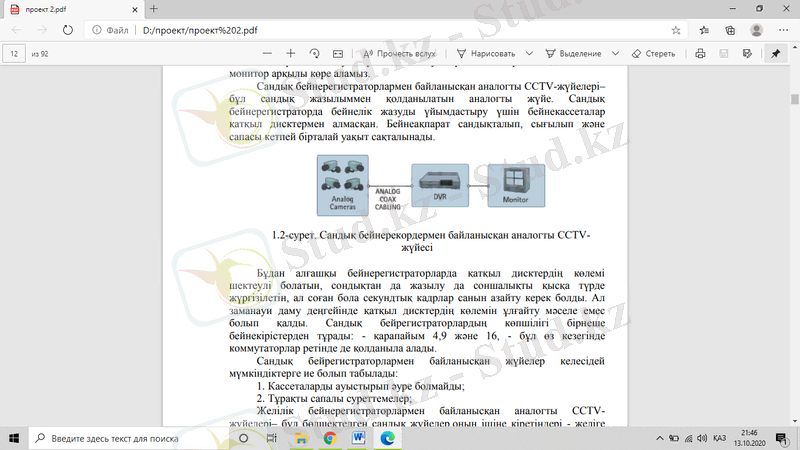Zoom in with the plus icon
This screenshot has width=800, height=450.
(x=291, y=54)
